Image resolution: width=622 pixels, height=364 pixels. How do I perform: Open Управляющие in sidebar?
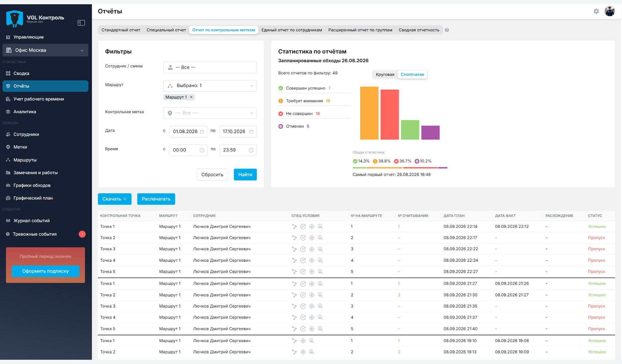[45, 37]
